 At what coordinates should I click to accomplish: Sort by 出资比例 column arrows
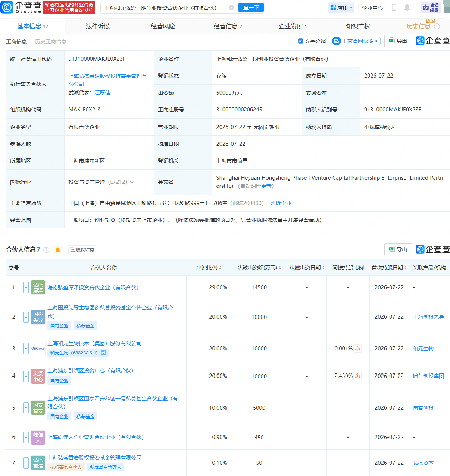pos(220,268)
